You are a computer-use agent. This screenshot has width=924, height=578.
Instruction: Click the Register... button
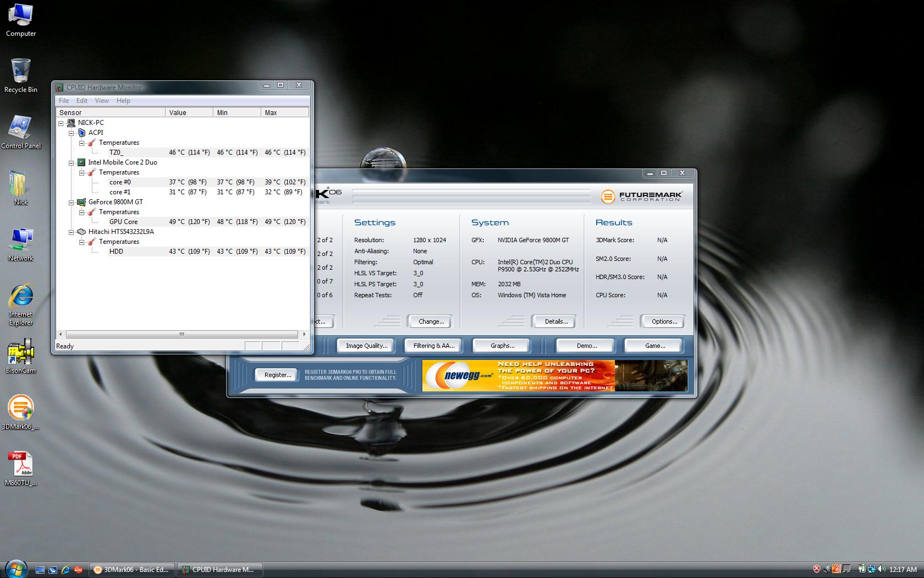click(277, 375)
